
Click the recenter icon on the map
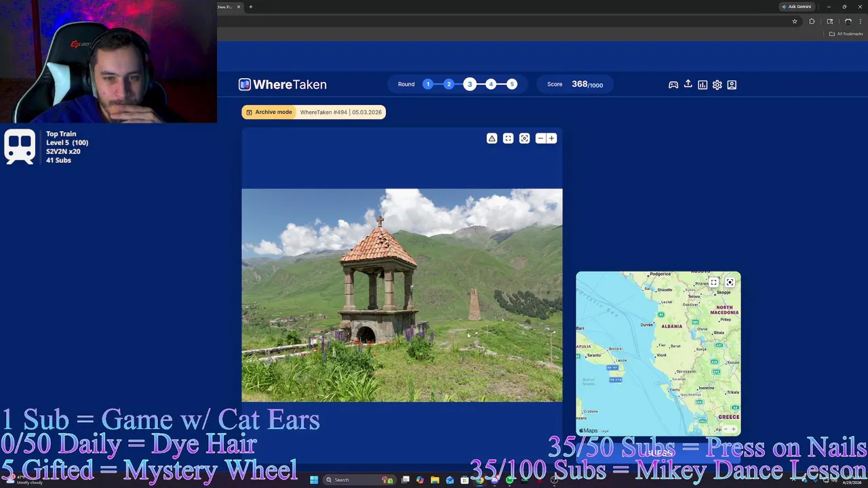pyautogui.click(x=730, y=283)
